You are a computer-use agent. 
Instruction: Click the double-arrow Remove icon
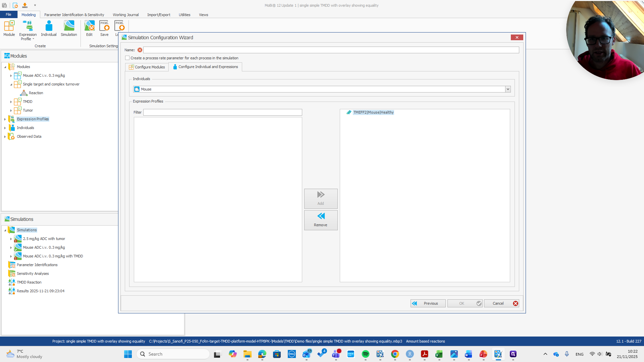[x=321, y=216]
